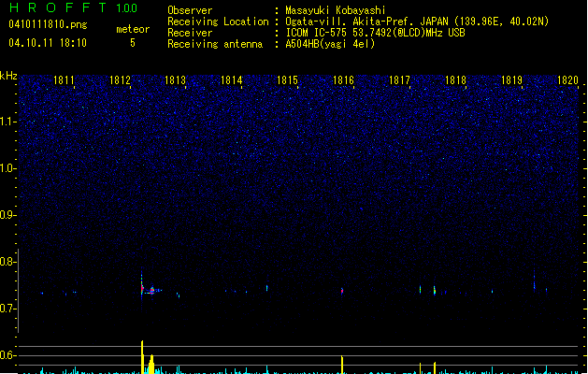Click the date stamp 04.10.11 18:10
Viewport: 588px width, 374px height.
coord(48,43)
